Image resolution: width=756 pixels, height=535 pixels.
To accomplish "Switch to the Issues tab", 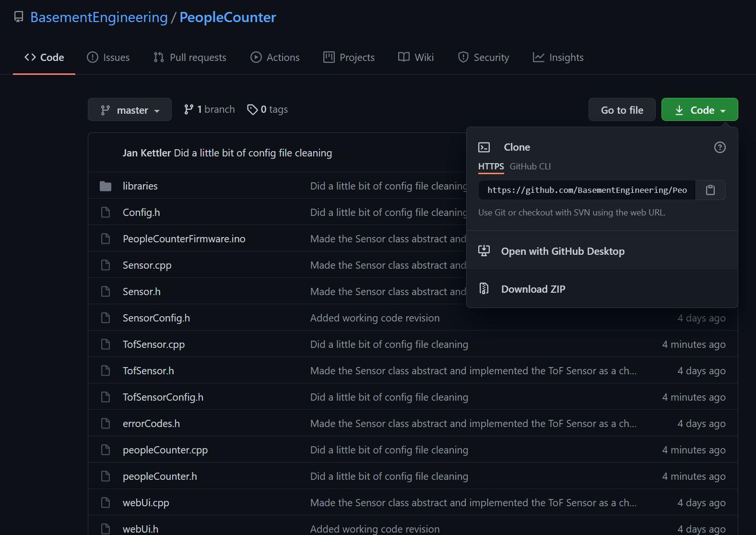I will [108, 58].
